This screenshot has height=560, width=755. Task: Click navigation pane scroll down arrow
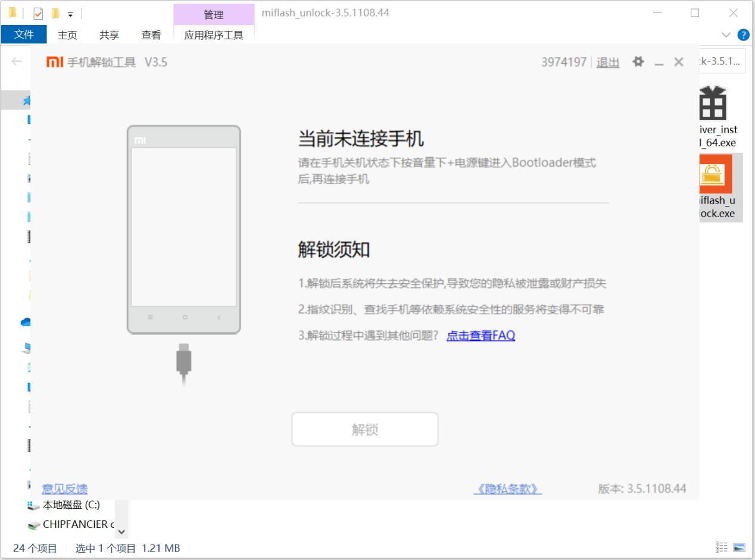coord(122,531)
